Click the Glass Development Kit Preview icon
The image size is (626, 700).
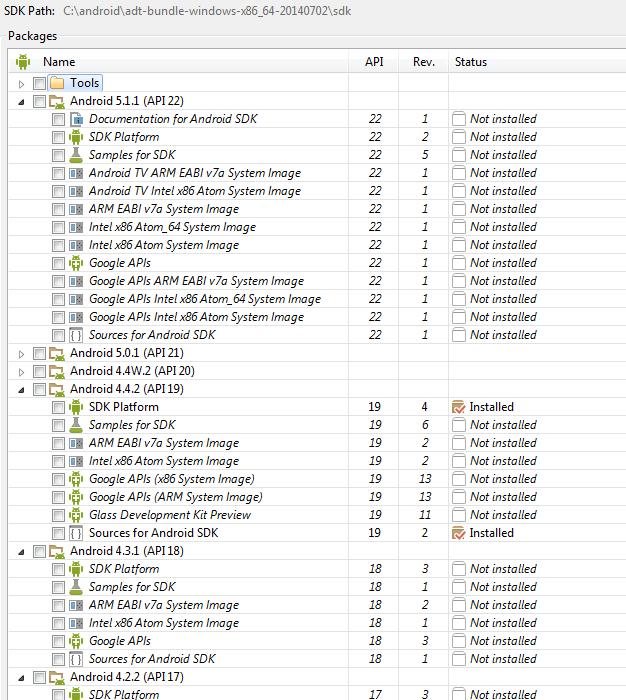[x=76, y=515]
